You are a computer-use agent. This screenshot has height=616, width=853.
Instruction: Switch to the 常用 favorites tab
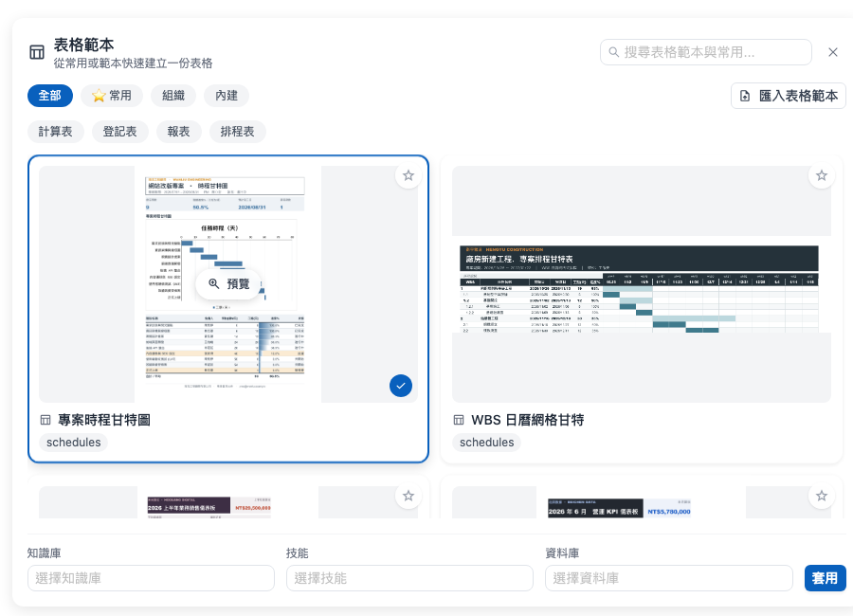pos(112,96)
